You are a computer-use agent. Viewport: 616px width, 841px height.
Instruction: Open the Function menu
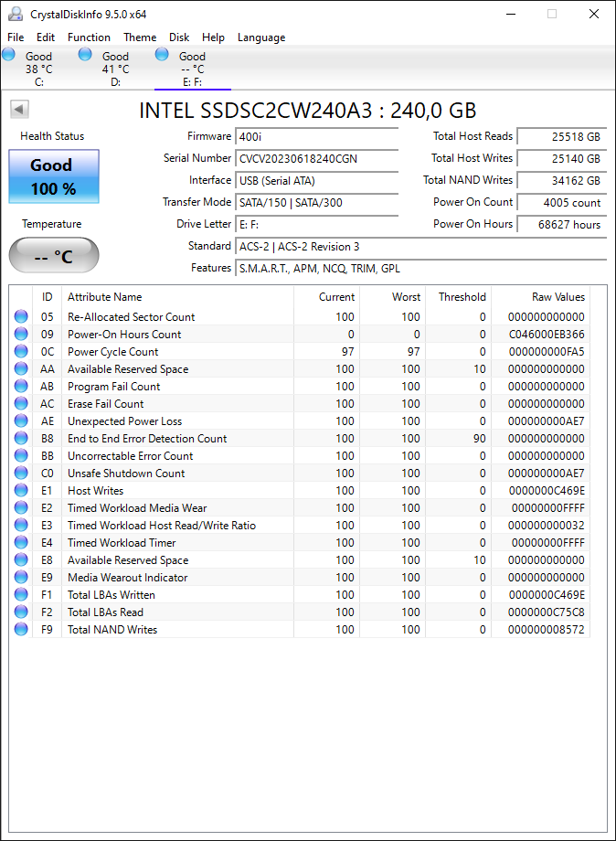tap(89, 37)
